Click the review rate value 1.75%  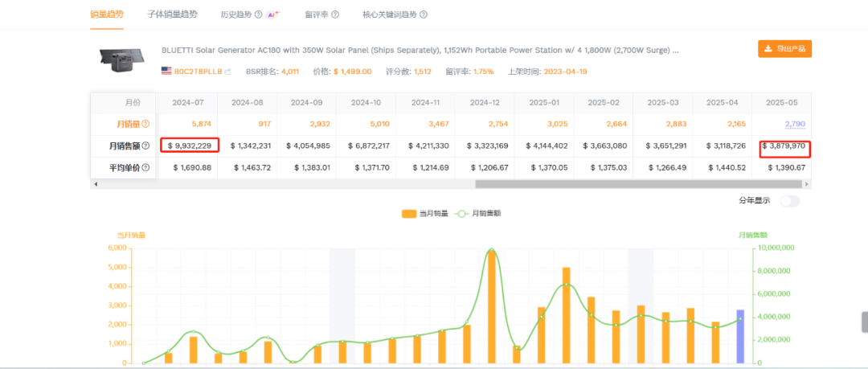483,72
